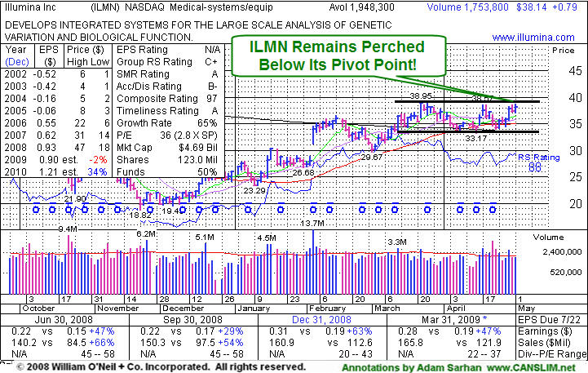The image size is (588, 373).
Task: Select the ticker symbol (ILMN)
Action: (x=104, y=7)
